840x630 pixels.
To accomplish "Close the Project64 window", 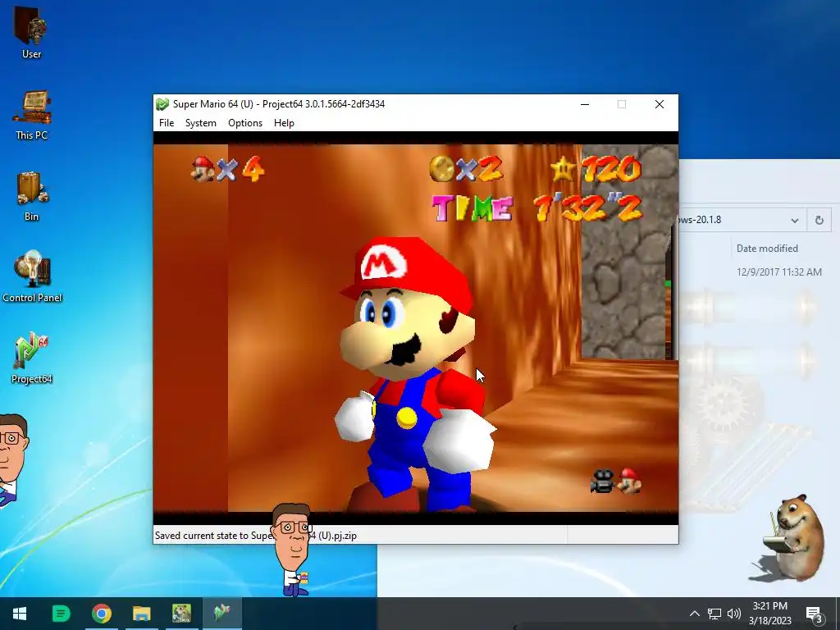I will click(x=660, y=104).
